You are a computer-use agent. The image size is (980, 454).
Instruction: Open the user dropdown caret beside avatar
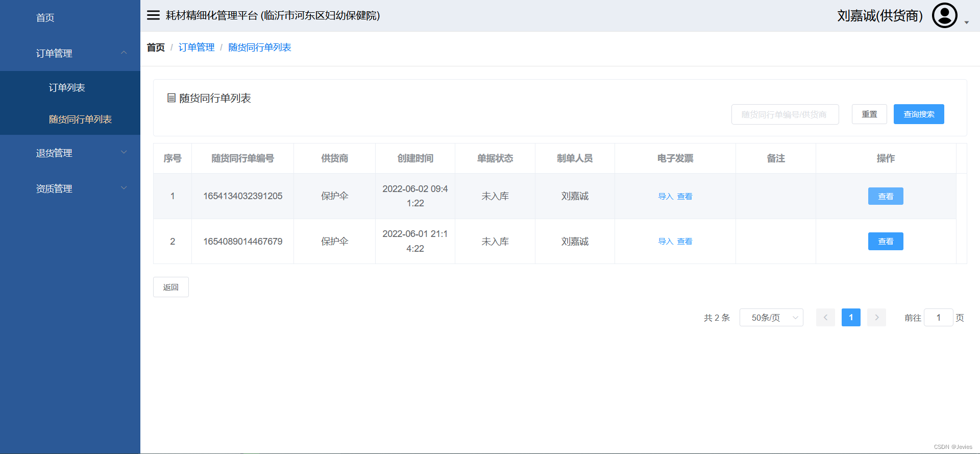coord(967,22)
